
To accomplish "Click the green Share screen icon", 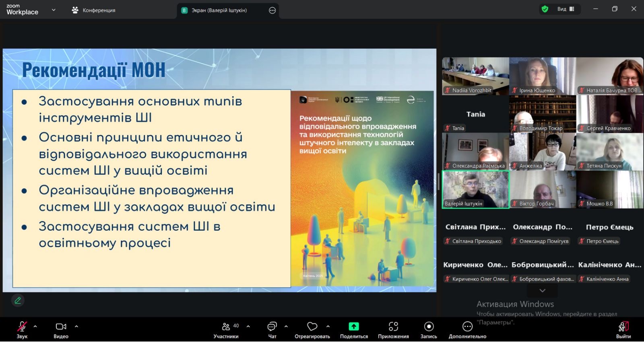I will 353,326.
